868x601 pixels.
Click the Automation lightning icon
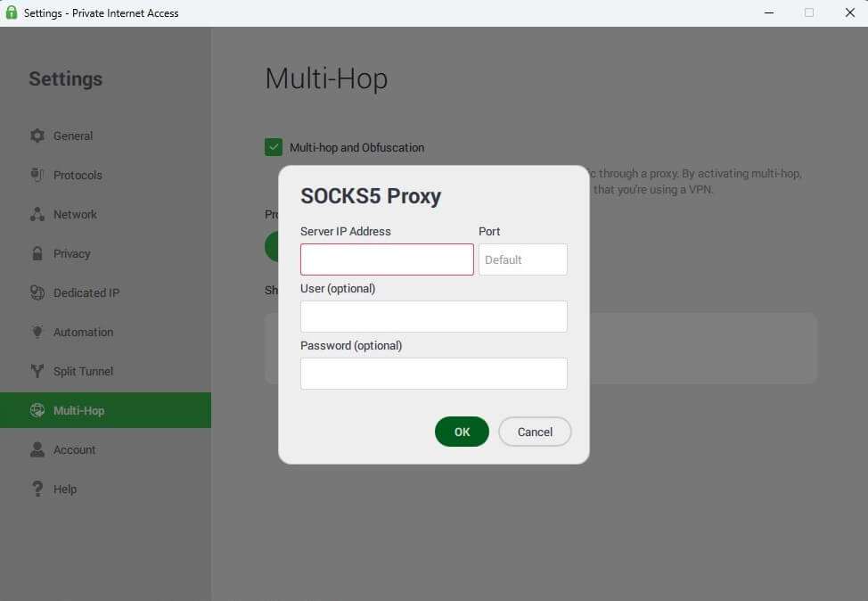37,332
